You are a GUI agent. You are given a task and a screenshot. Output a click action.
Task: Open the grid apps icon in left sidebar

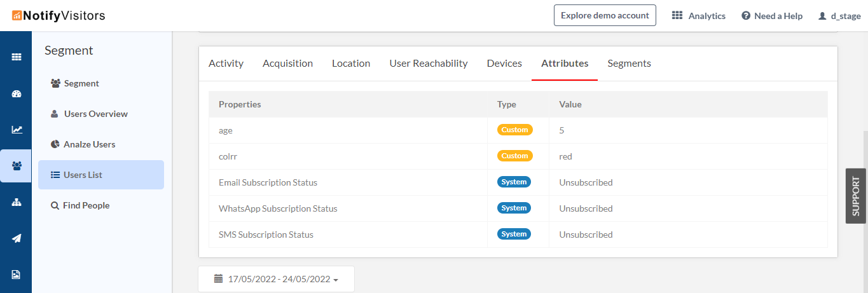point(17,57)
